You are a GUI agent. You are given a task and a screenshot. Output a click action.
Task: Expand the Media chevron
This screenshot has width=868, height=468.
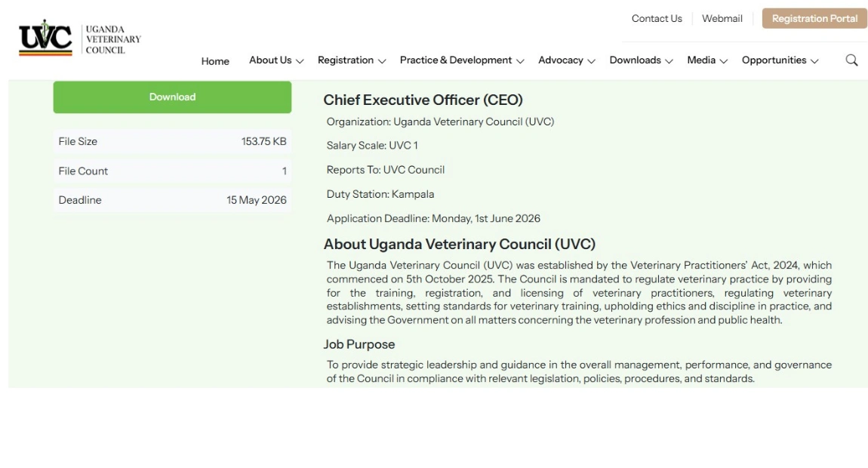pos(724,61)
